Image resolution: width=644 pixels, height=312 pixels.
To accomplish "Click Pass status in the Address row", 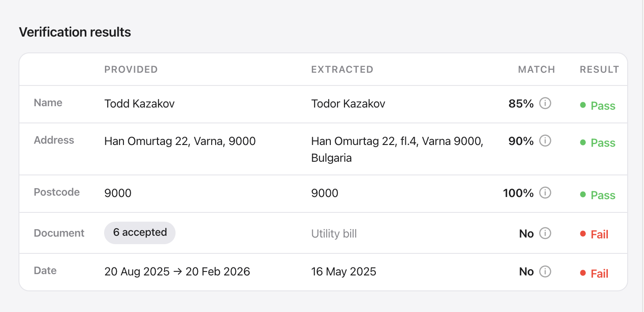I will (598, 143).
